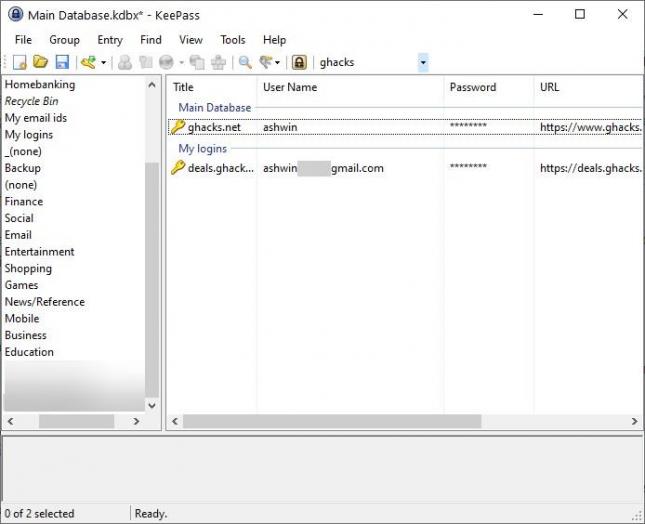Select the My email ids group
The width and height of the screenshot is (645, 524).
35,118
